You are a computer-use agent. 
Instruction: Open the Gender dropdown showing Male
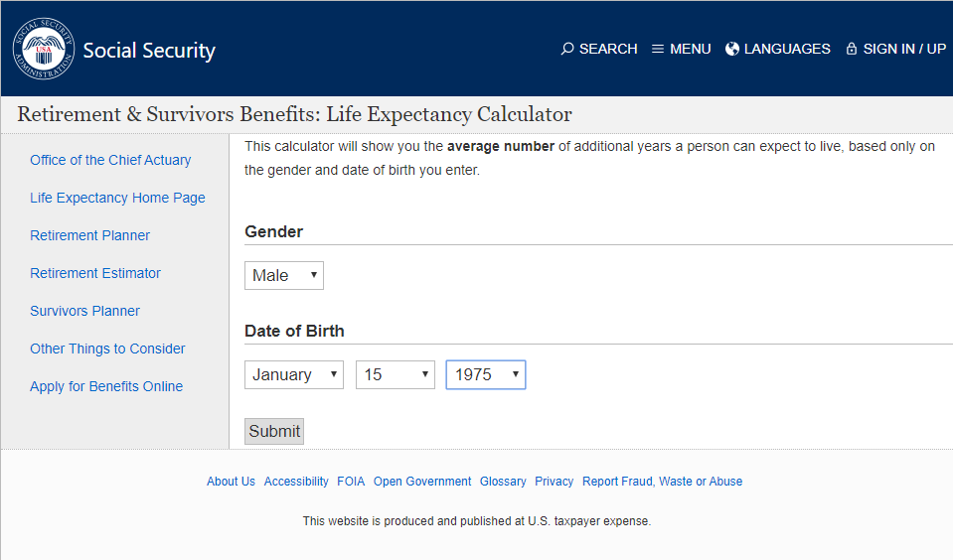284,275
